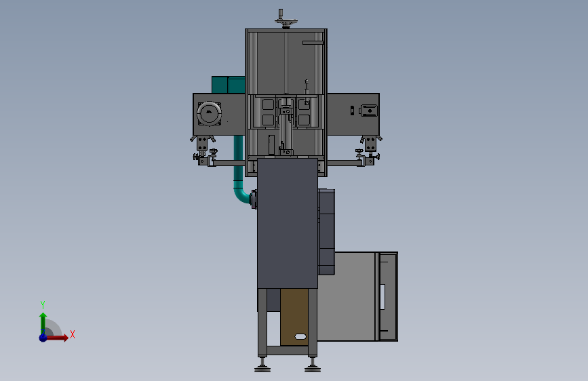
Task: Select the left leveling foot
Action: pyautogui.click(x=262, y=365)
